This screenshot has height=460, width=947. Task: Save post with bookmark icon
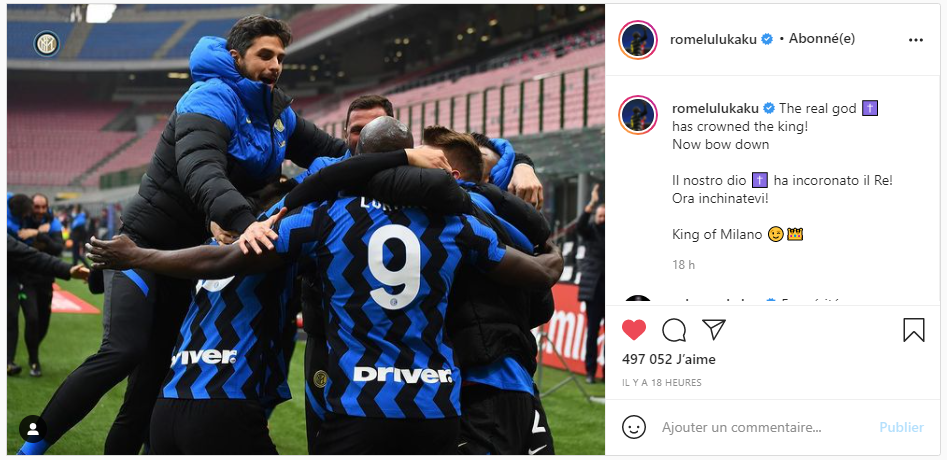tap(914, 330)
